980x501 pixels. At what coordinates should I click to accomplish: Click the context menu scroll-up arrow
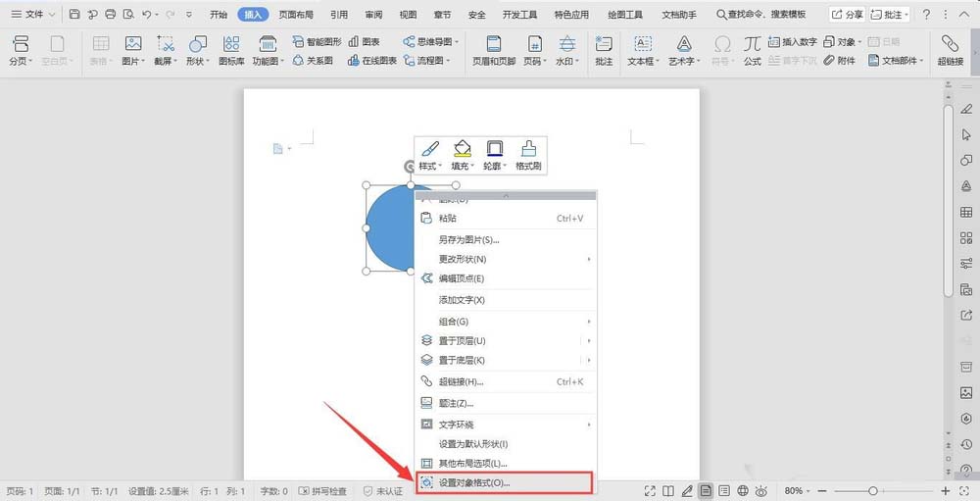(506, 196)
